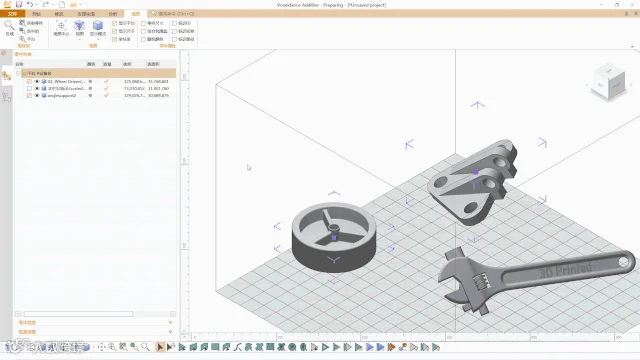Viewport: 640px width, 360px height.
Task: Click the orientation view cube in viewport
Action: (x=609, y=81)
